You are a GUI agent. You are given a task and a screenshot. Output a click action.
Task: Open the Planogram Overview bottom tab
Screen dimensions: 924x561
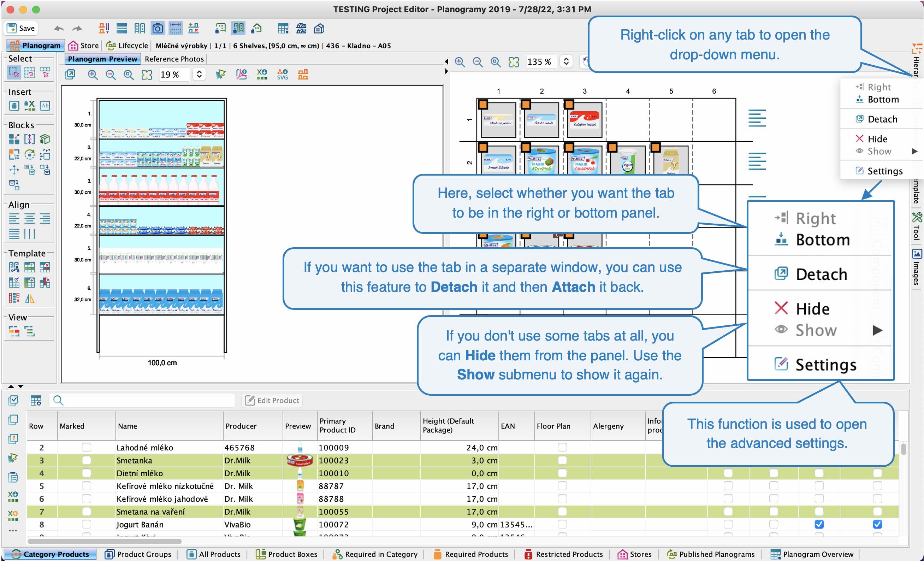pyautogui.click(x=812, y=554)
